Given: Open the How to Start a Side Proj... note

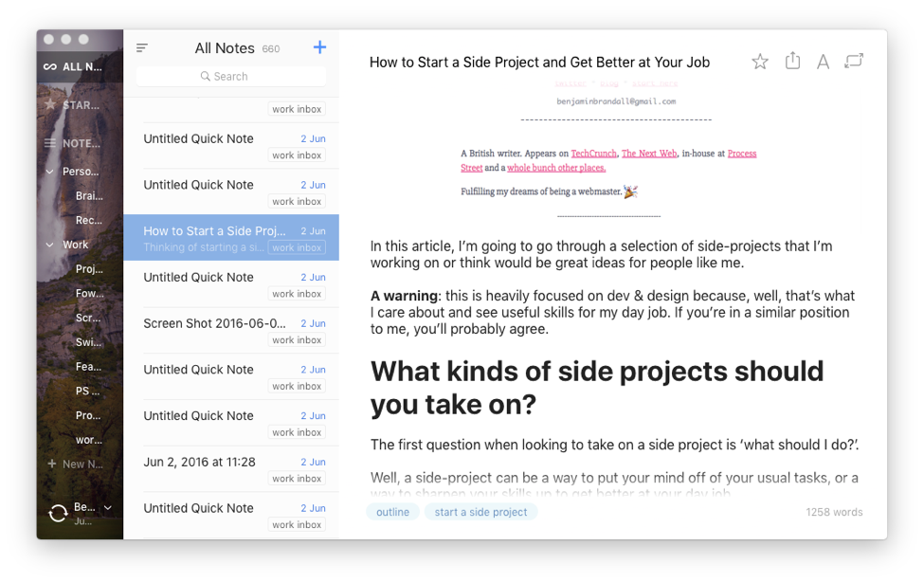Looking at the screenshot, I should point(231,238).
